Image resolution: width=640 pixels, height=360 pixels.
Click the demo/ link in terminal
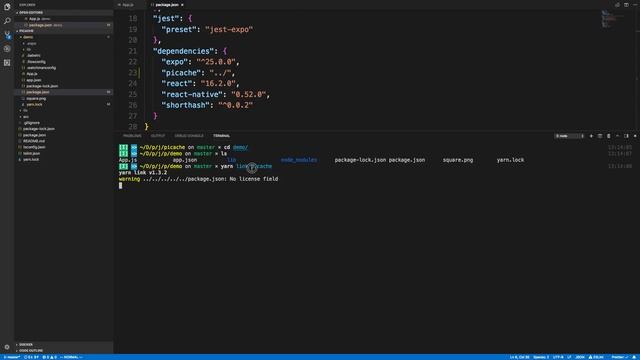[x=240, y=147]
